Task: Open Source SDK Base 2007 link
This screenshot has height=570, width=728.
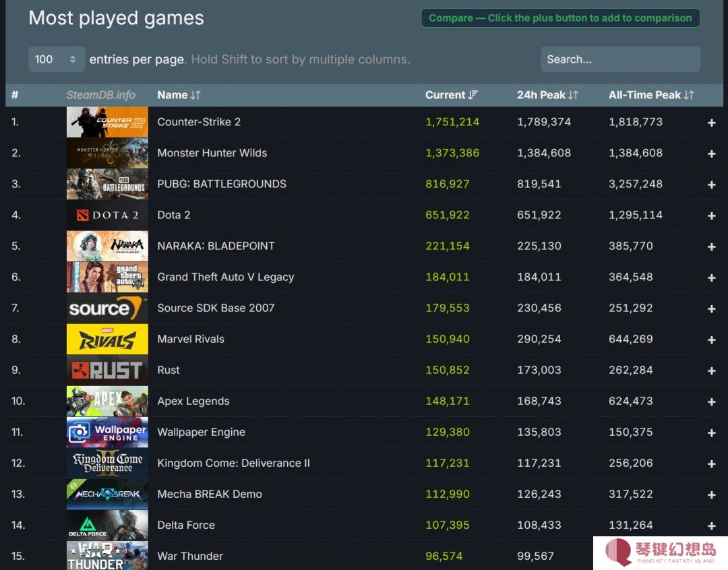Action: pyautogui.click(x=216, y=308)
